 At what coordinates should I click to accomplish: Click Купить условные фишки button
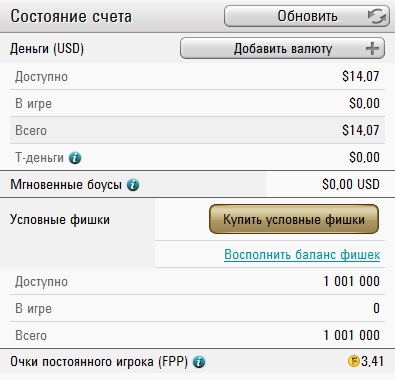click(x=294, y=219)
